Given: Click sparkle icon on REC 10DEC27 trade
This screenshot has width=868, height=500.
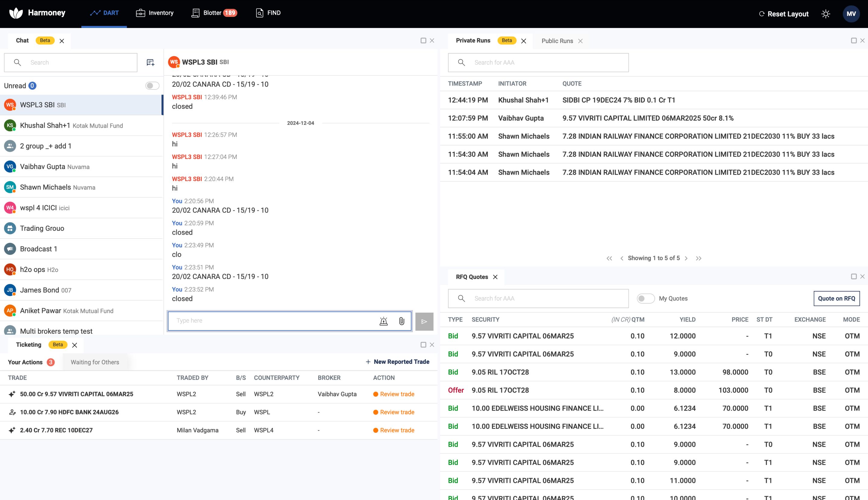Looking at the screenshot, I should [x=12, y=430].
